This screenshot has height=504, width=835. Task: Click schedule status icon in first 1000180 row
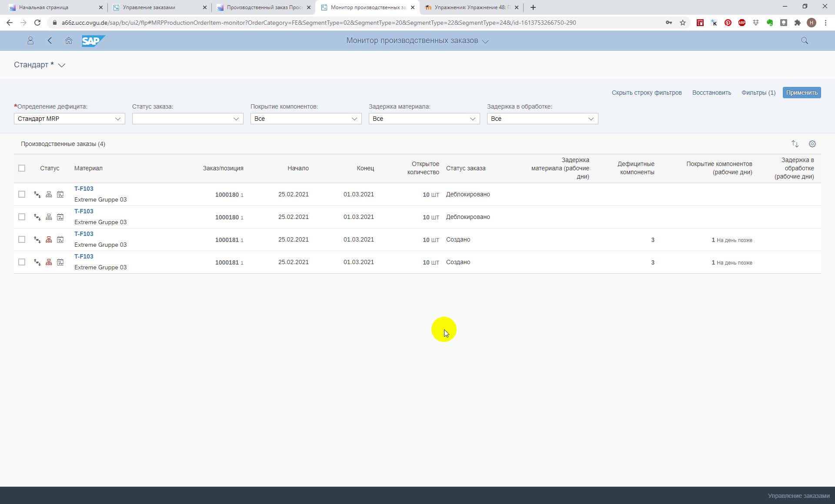(60, 195)
